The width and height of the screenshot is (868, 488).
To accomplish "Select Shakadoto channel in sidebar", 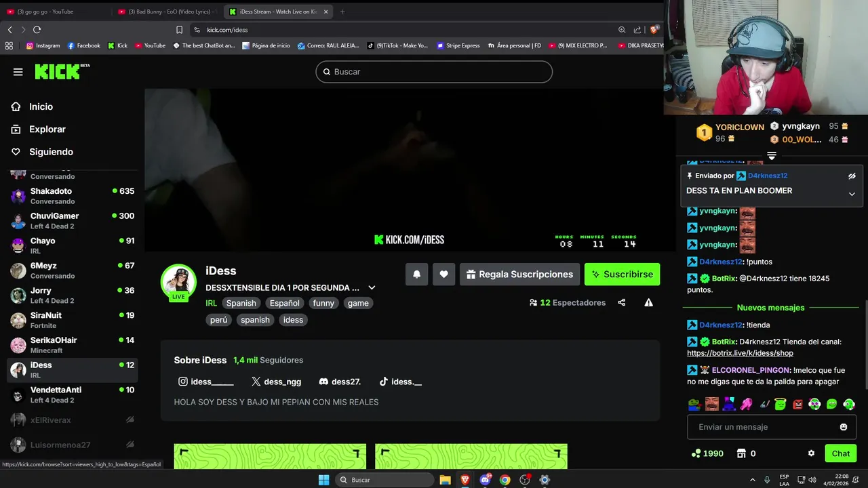I will pyautogui.click(x=73, y=196).
